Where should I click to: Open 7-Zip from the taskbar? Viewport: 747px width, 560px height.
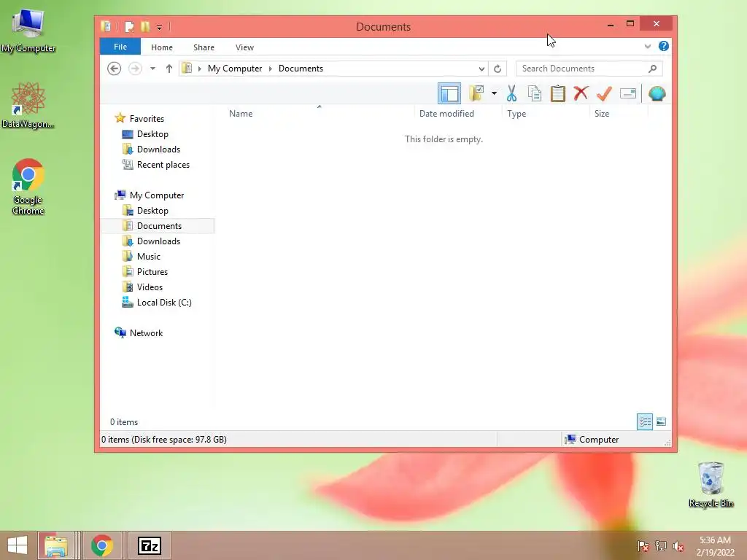click(x=149, y=545)
